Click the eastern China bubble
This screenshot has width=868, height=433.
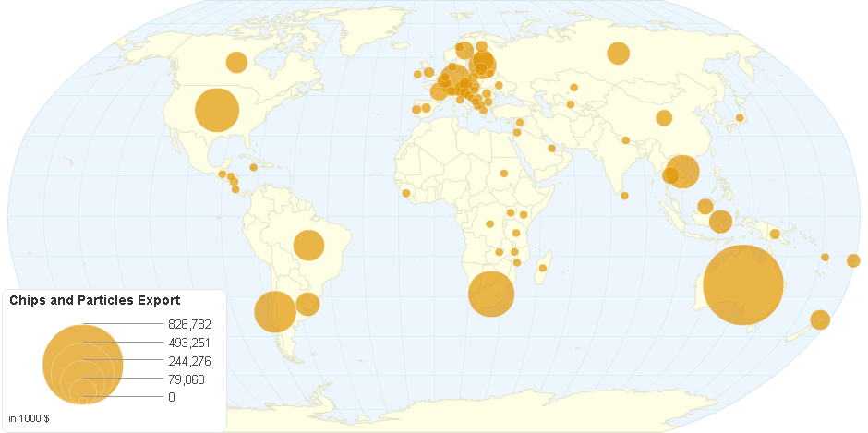(x=664, y=117)
